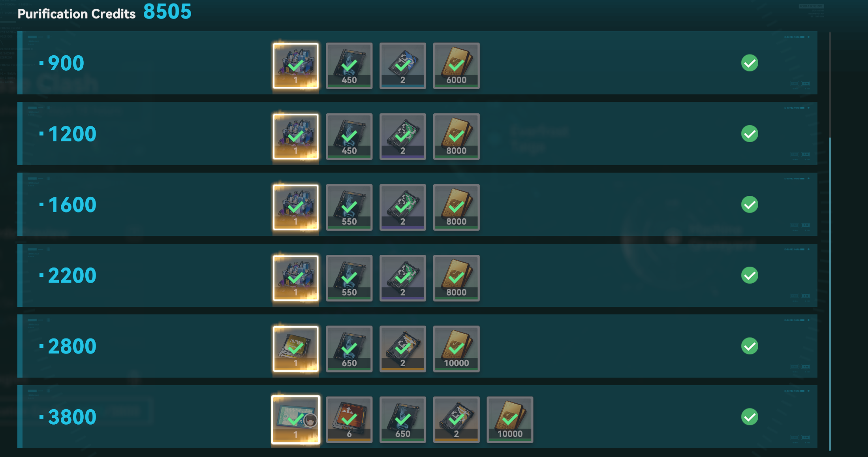Click the orange upgrade card reward with quantity 6

[349, 419]
